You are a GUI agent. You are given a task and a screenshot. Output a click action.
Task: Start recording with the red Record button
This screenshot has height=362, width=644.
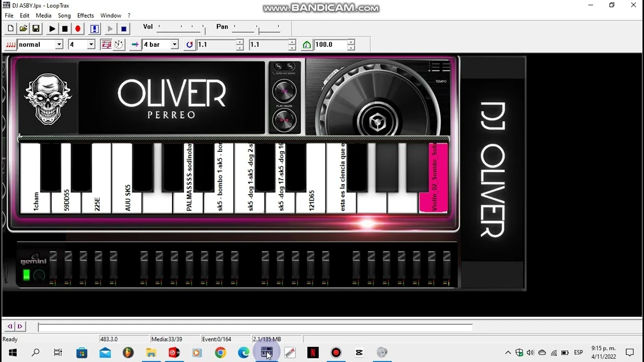(78, 29)
